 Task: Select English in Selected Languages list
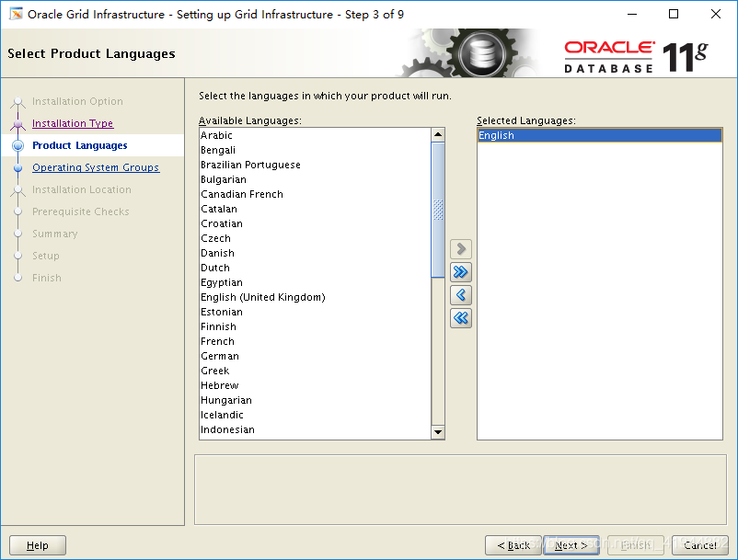600,135
